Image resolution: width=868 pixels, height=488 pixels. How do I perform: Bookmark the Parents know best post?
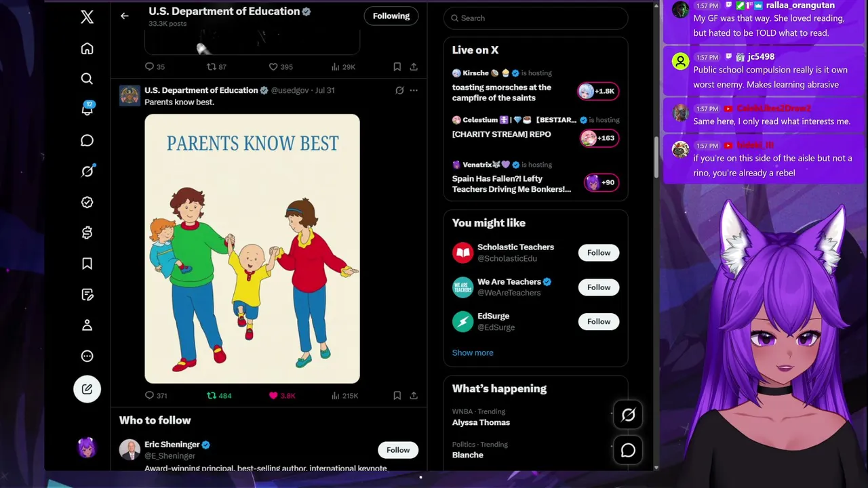pyautogui.click(x=397, y=396)
